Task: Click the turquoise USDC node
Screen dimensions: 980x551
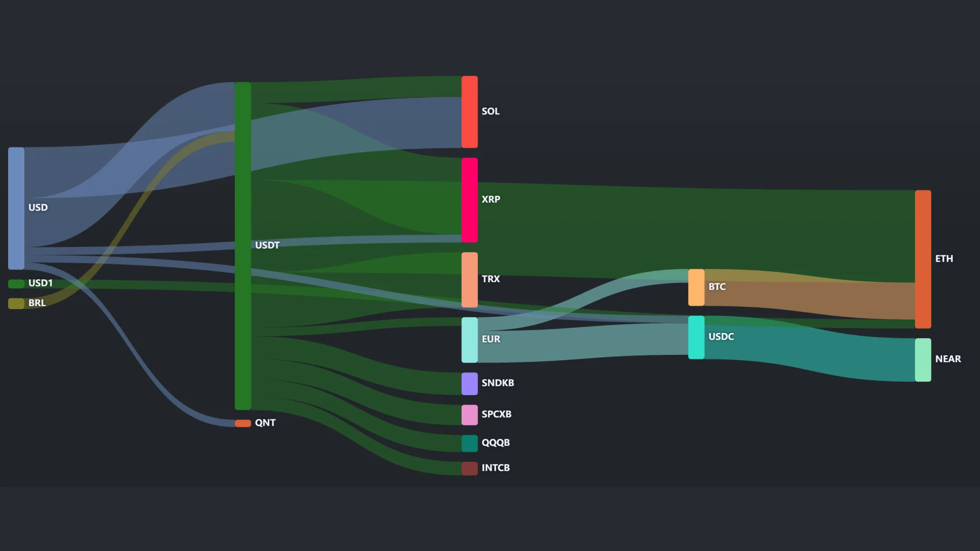Action: point(696,337)
